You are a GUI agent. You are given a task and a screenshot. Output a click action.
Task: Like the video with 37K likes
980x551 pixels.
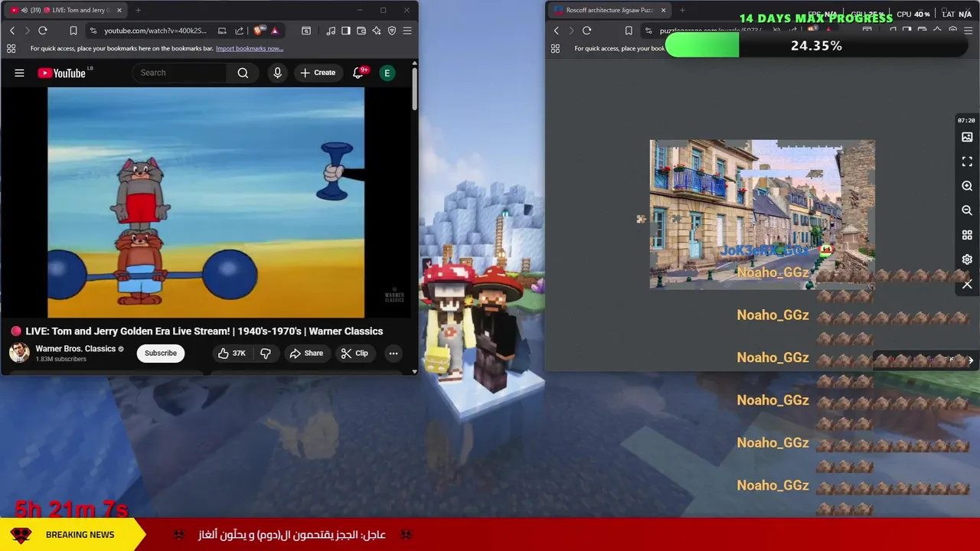[x=232, y=353]
